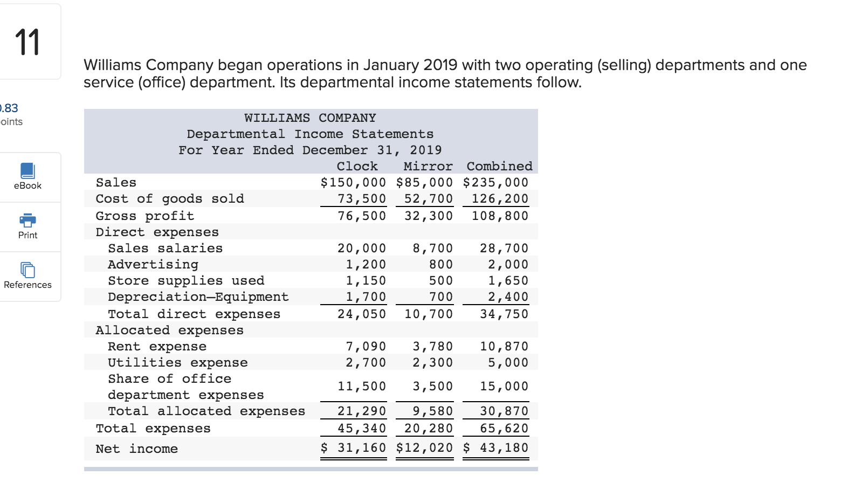Click the Clock column header
This screenshot has width=868, height=482.
[x=357, y=166]
